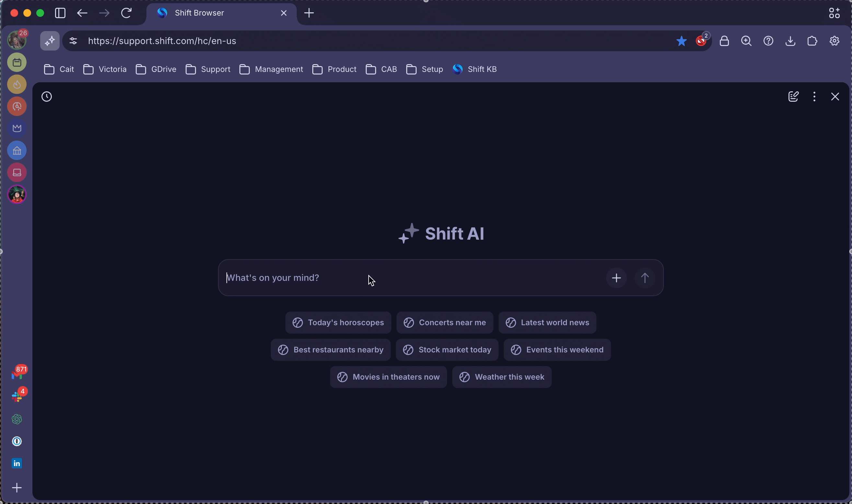Close the Shift Browser tab
The height and width of the screenshot is (504, 852).
coord(284,13)
